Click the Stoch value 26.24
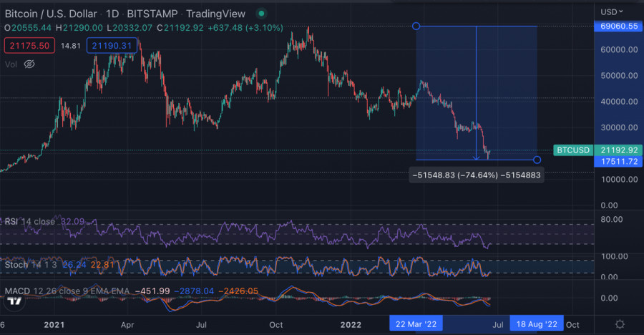The height and width of the screenshot is (335, 644). coord(74,265)
